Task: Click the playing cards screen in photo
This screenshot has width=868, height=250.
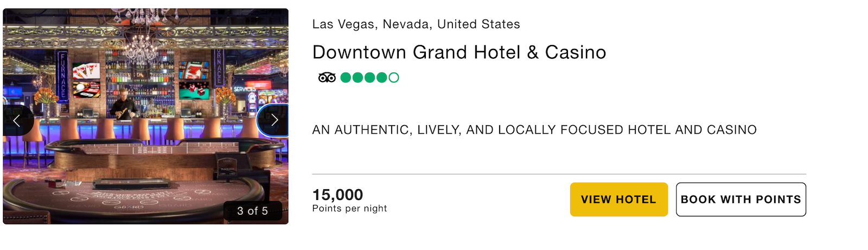Action: (86, 71)
